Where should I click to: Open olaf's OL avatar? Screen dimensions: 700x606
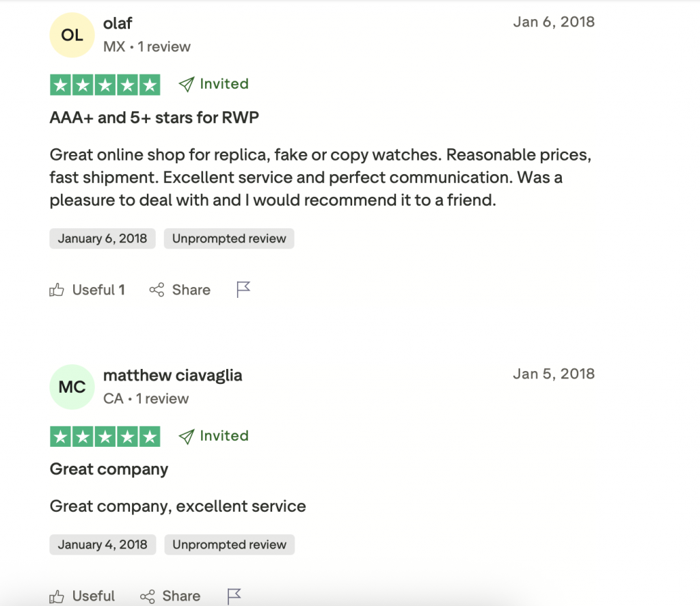point(72,35)
